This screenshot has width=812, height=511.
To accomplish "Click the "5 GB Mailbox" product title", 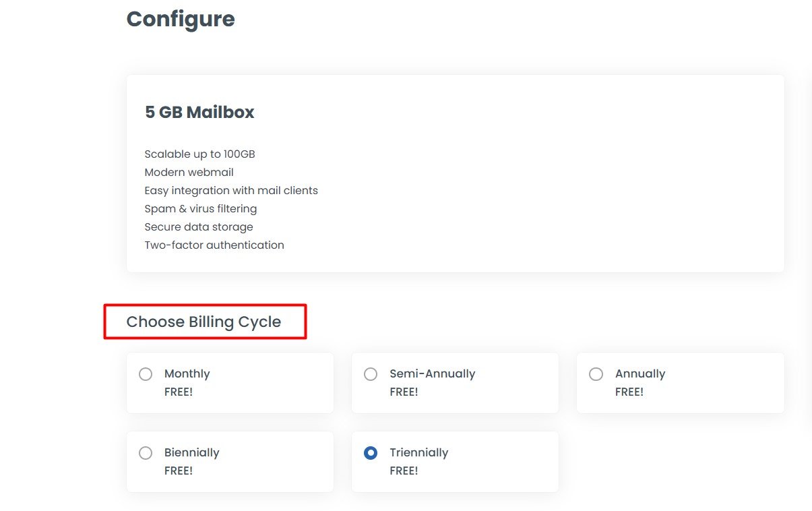I will point(199,113).
